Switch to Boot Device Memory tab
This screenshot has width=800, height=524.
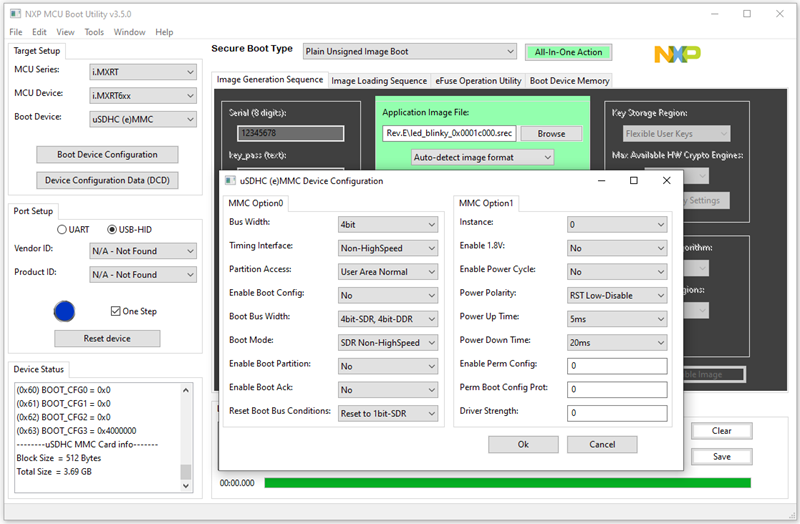[x=569, y=81]
